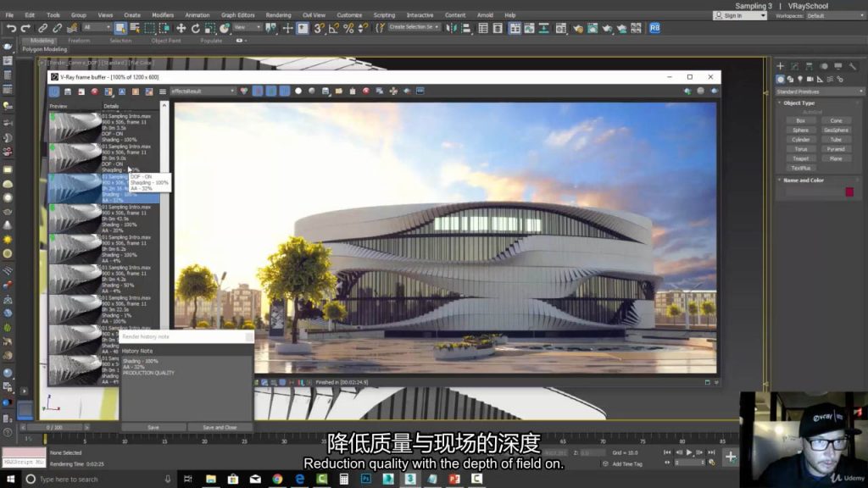This screenshot has width=868, height=488.
Task: Open File Explorer from the taskbar
Action: pyautogui.click(x=211, y=480)
